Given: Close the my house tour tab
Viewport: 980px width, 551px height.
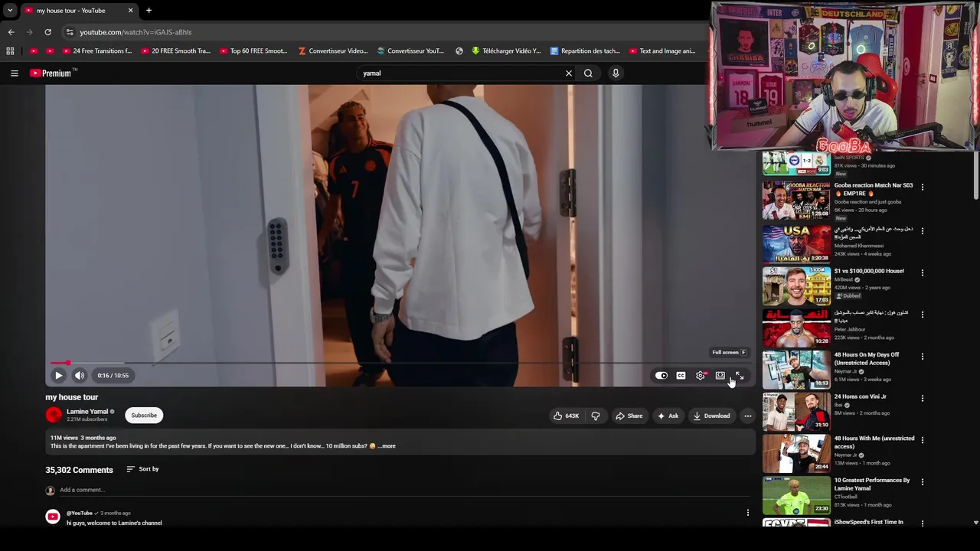Looking at the screenshot, I should pyautogui.click(x=130, y=11).
